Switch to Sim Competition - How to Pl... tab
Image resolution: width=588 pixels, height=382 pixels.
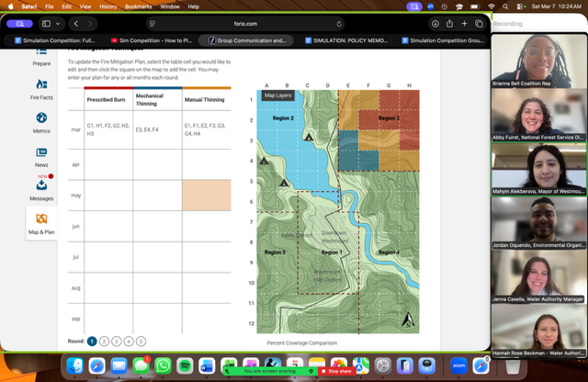(x=152, y=40)
